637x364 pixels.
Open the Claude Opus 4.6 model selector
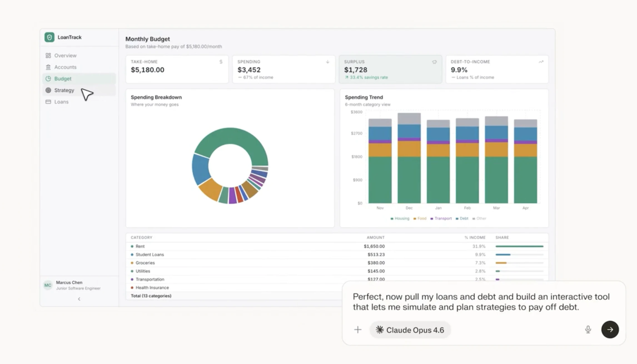point(410,330)
